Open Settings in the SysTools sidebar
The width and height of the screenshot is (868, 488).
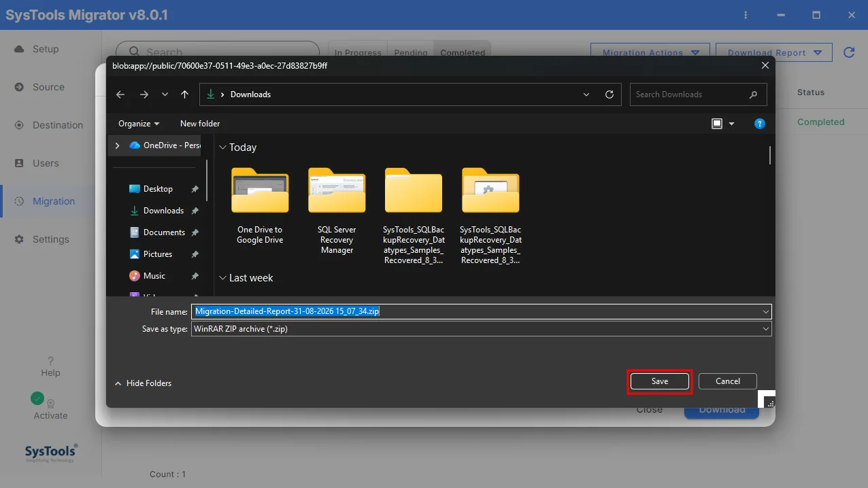coord(43,239)
